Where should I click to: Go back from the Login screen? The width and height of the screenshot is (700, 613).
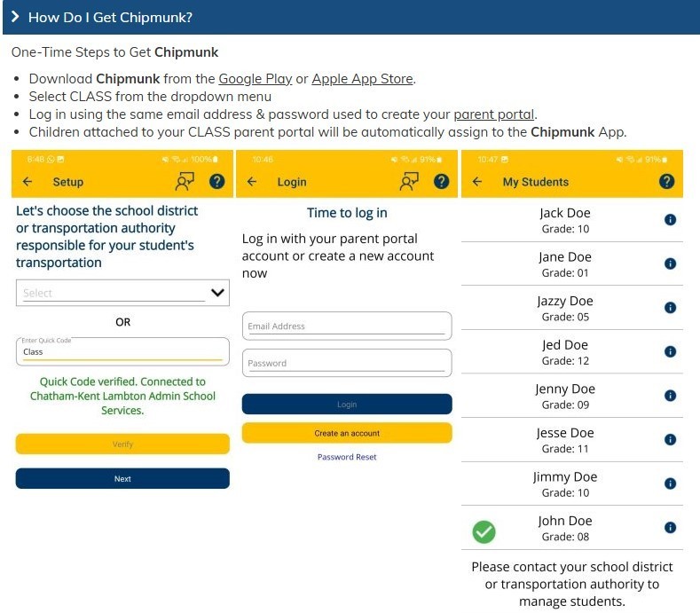tap(252, 181)
